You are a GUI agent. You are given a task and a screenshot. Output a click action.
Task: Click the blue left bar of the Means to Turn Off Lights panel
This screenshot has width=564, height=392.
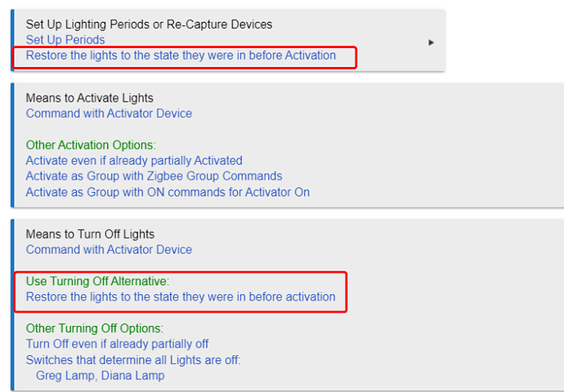pos(12,305)
